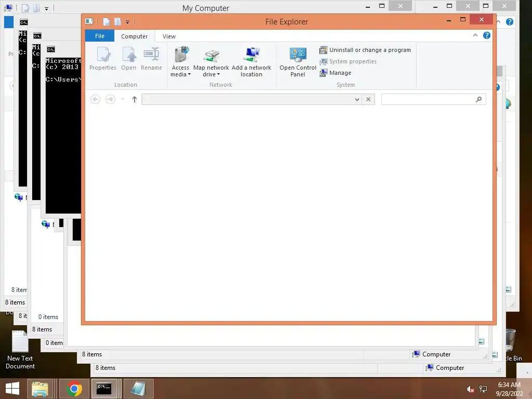Open the network tray icon
This screenshot has width=532, height=399.
click(483, 389)
